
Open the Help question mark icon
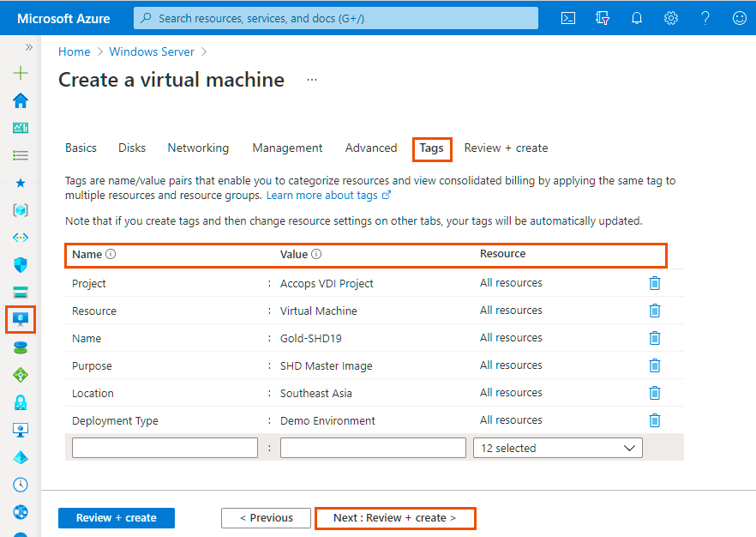point(705,18)
